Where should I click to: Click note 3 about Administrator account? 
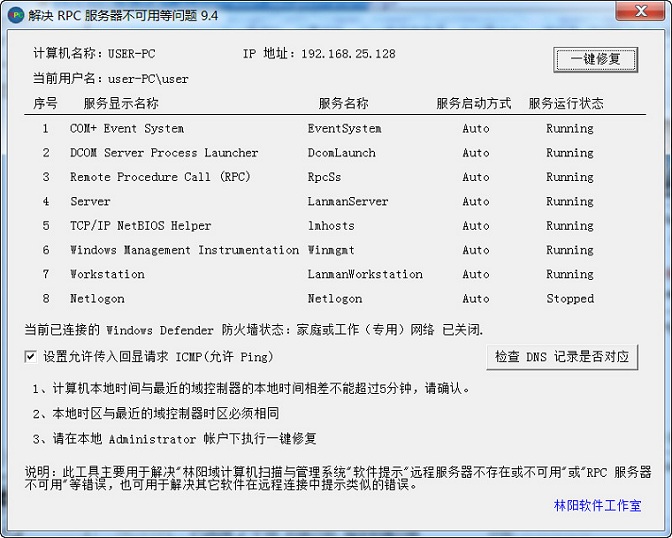click(x=174, y=439)
